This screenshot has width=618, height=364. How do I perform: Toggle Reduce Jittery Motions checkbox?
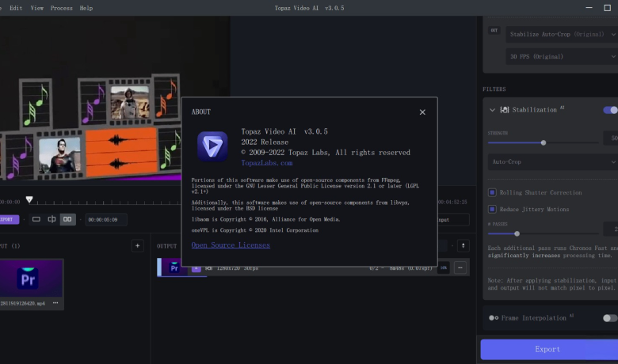click(x=492, y=209)
